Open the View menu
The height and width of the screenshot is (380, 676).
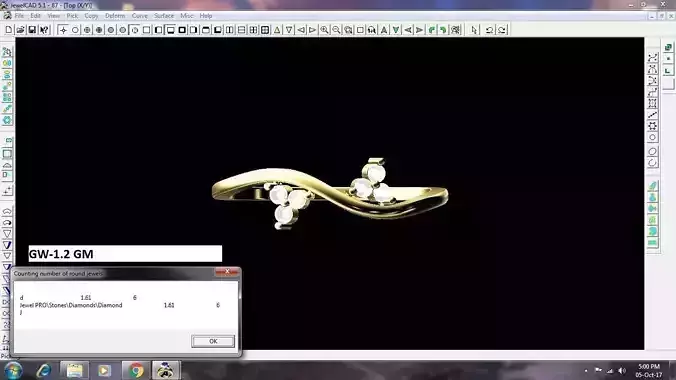[53, 16]
